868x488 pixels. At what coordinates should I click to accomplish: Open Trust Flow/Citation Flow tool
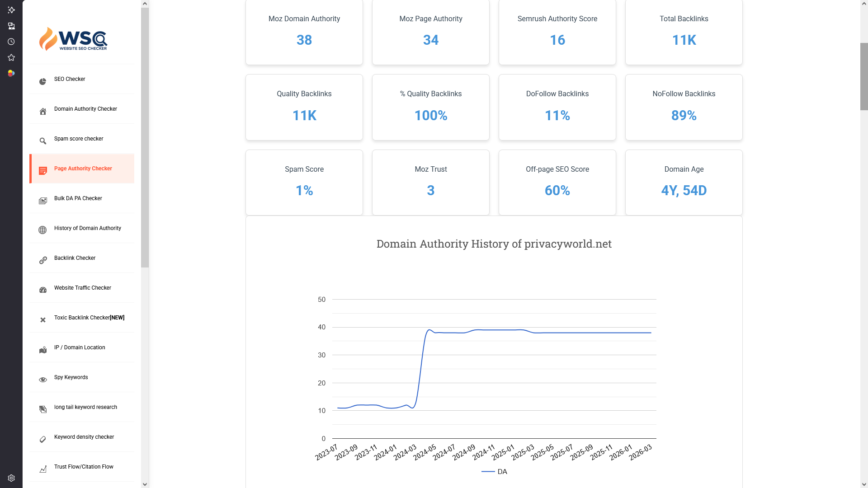pos(84,467)
